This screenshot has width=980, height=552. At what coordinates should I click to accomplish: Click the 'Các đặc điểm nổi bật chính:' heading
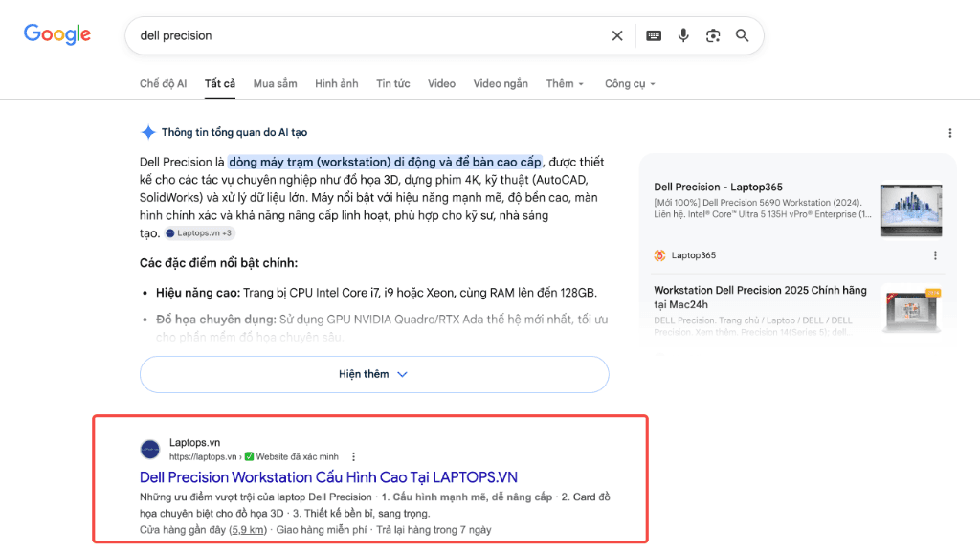coord(219,263)
